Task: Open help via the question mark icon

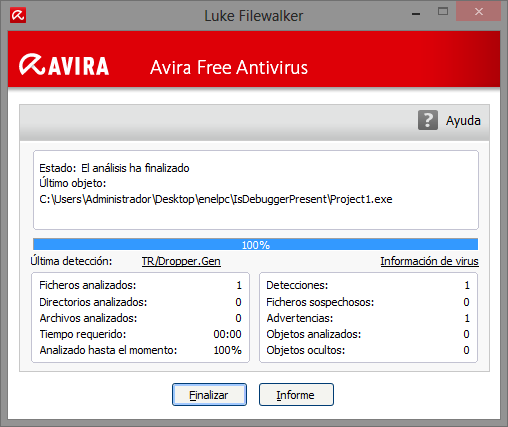Action: pos(428,120)
